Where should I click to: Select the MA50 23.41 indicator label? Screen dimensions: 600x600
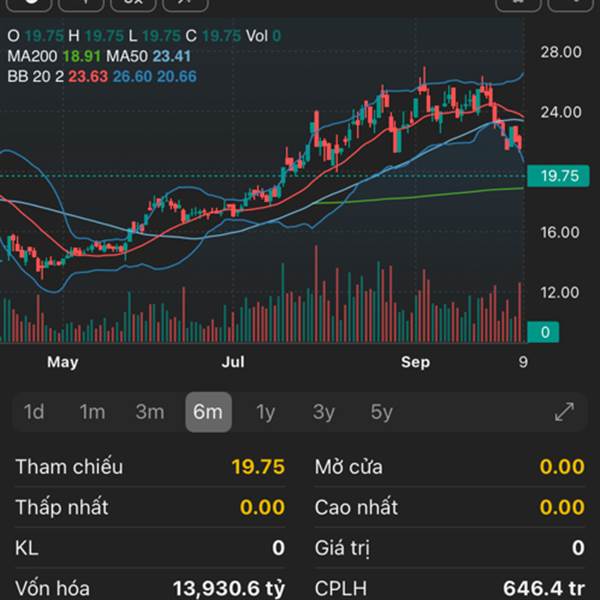(x=148, y=56)
